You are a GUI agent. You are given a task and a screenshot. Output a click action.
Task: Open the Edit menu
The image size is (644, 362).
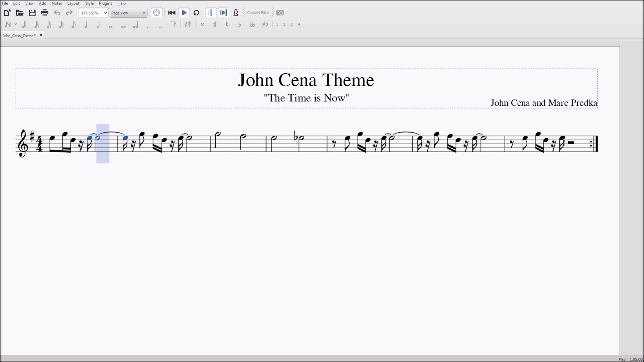click(x=17, y=3)
